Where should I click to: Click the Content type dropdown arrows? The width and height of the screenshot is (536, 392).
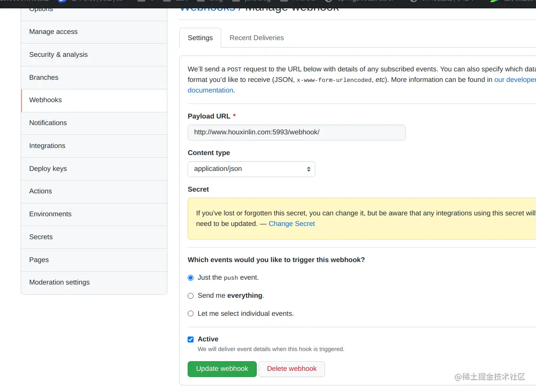pos(308,169)
